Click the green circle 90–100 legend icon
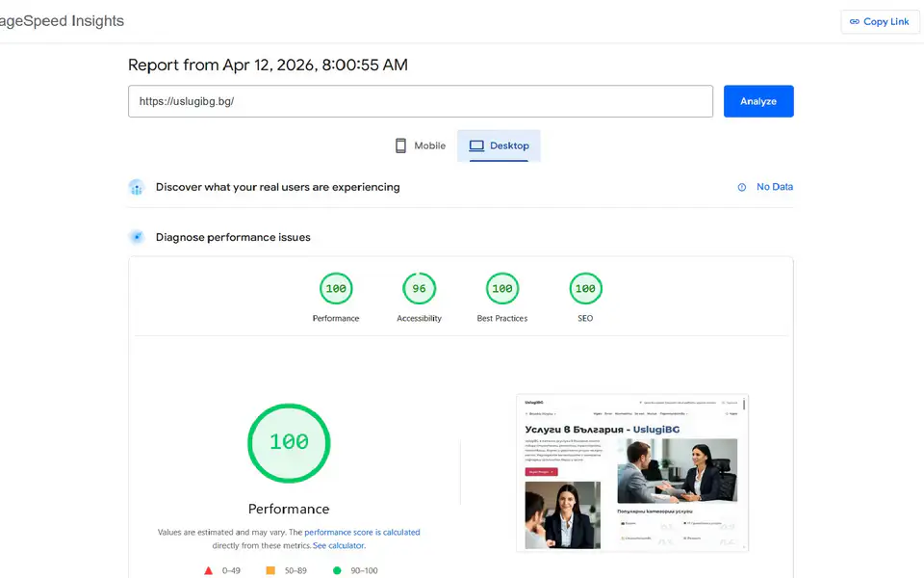The image size is (924, 578). (336, 570)
